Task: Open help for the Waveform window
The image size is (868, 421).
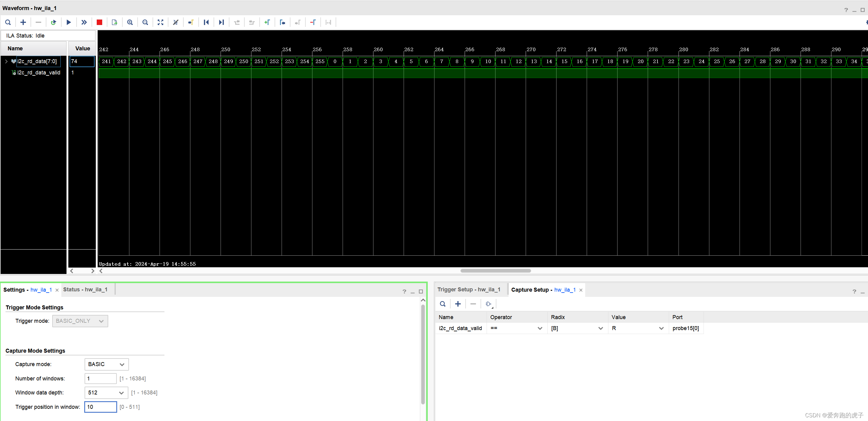Action: (x=846, y=10)
